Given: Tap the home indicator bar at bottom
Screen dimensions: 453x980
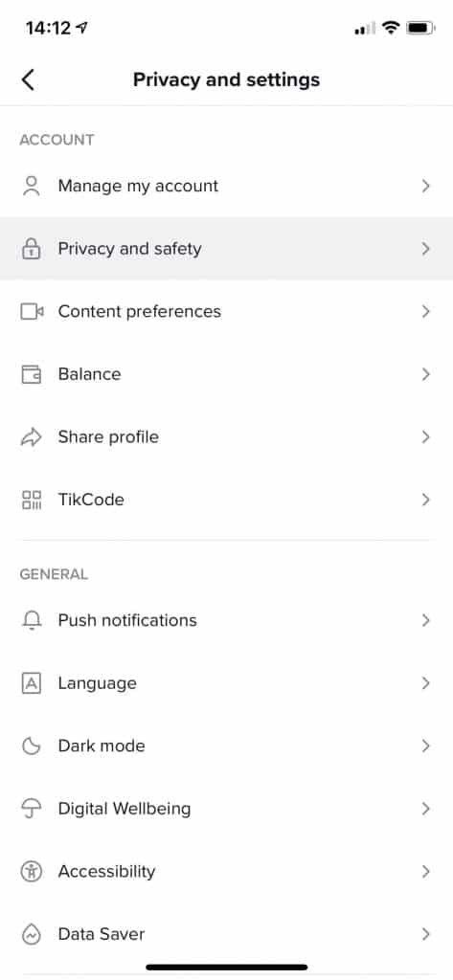Looking at the screenshot, I should click(x=226, y=968).
